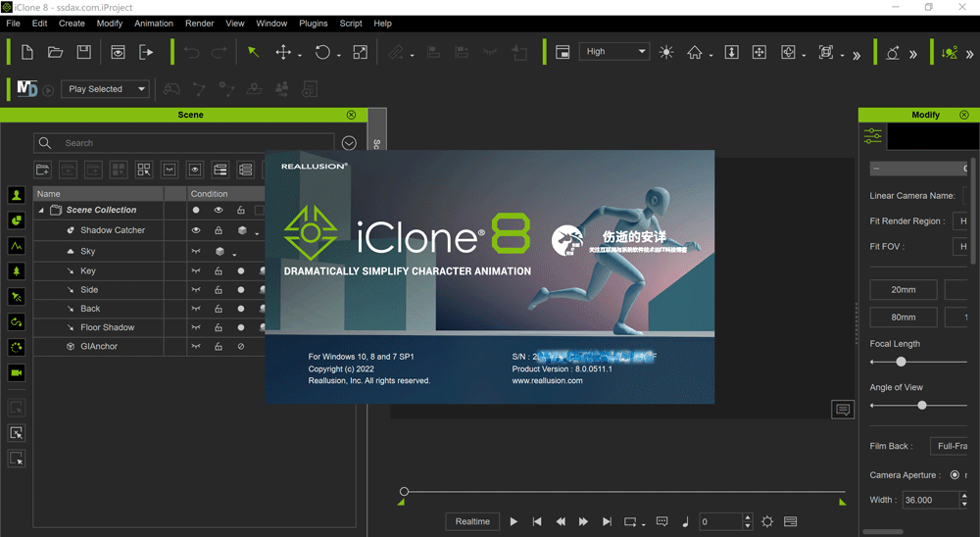The image size is (980, 537).
Task: Click the MD Motion Director icon
Action: [x=26, y=89]
